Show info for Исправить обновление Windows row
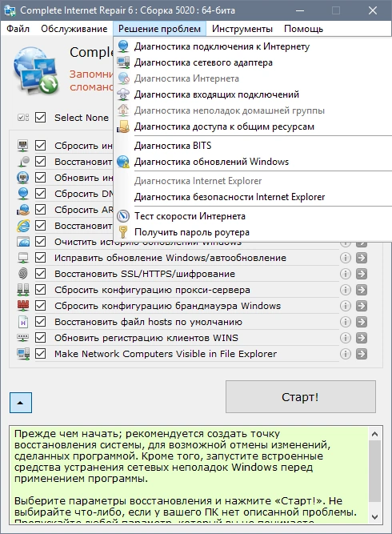 pyautogui.click(x=346, y=258)
